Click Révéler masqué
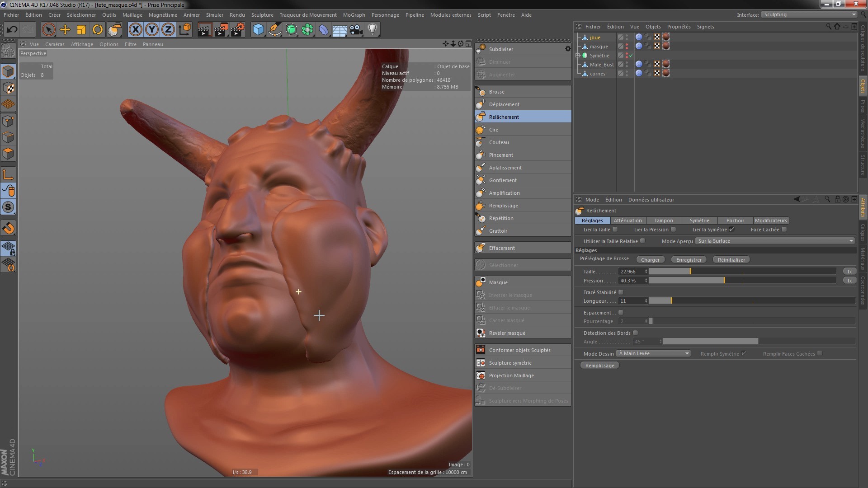The width and height of the screenshot is (868, 488). (523, 333)
